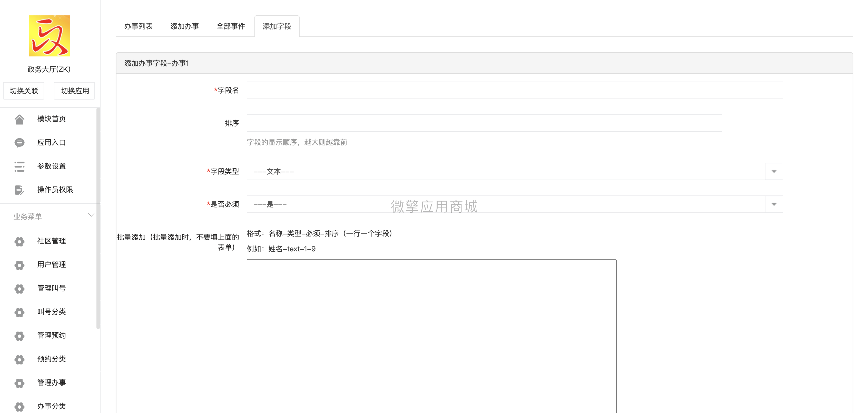Viewport: 868px width, 413px height.
Task: Switch to the 全部事件 tab
Action: click(231, 26)
